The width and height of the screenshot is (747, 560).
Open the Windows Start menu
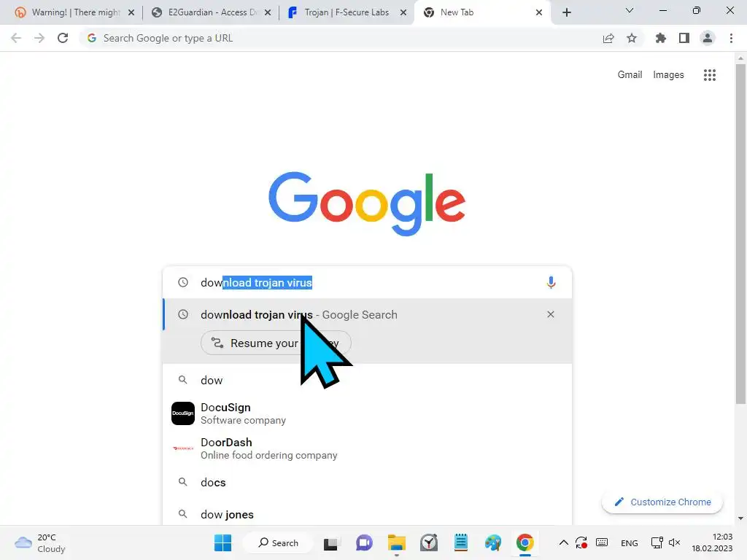tap(223, 542)
